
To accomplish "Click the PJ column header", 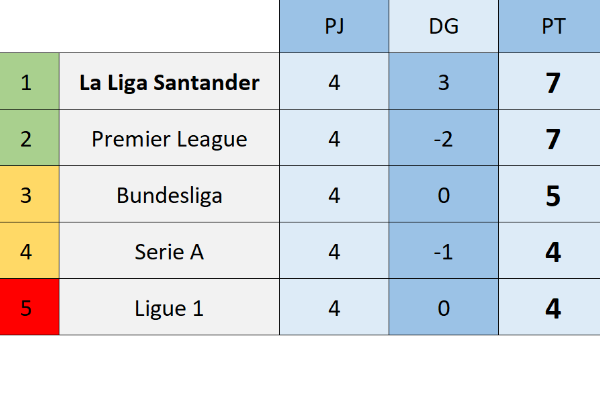I will [334, 26].
